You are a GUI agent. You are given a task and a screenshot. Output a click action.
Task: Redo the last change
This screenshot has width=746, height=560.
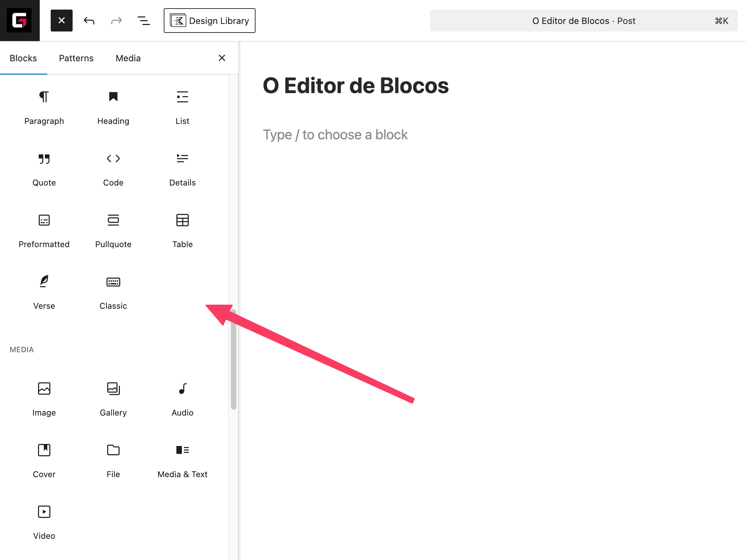click(x=116, y=21)
